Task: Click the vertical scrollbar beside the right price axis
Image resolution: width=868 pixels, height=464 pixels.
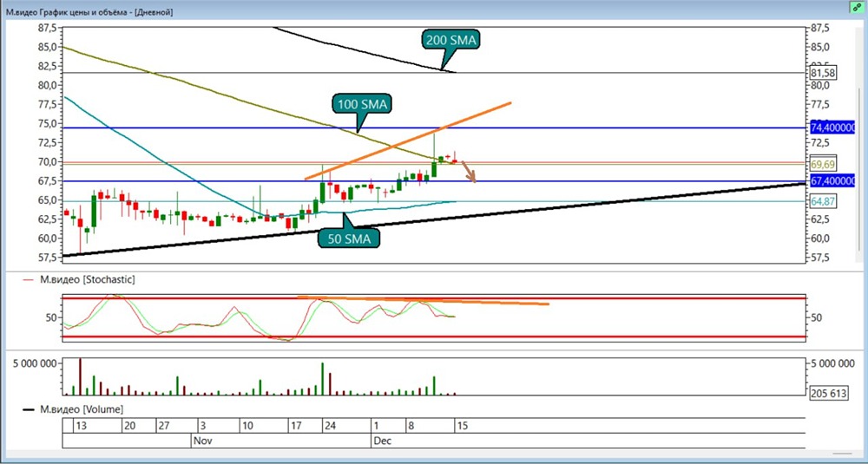Action: [859, 171]
